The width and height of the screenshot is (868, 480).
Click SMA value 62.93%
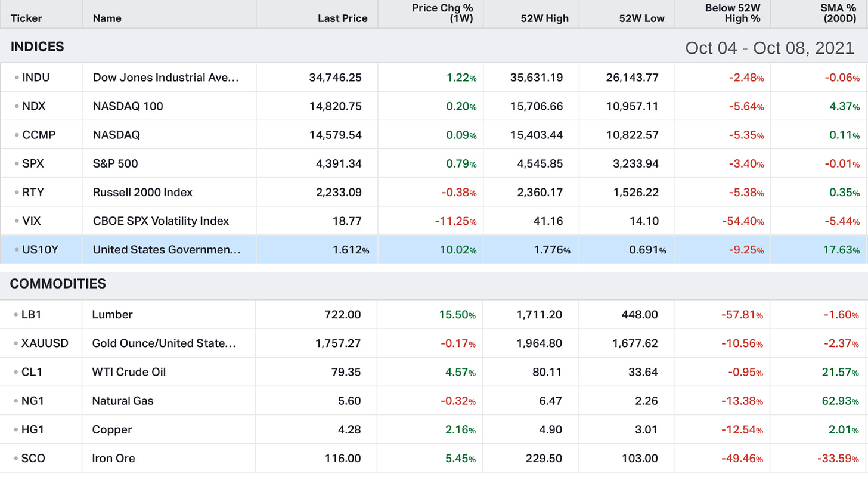[841, 401]
